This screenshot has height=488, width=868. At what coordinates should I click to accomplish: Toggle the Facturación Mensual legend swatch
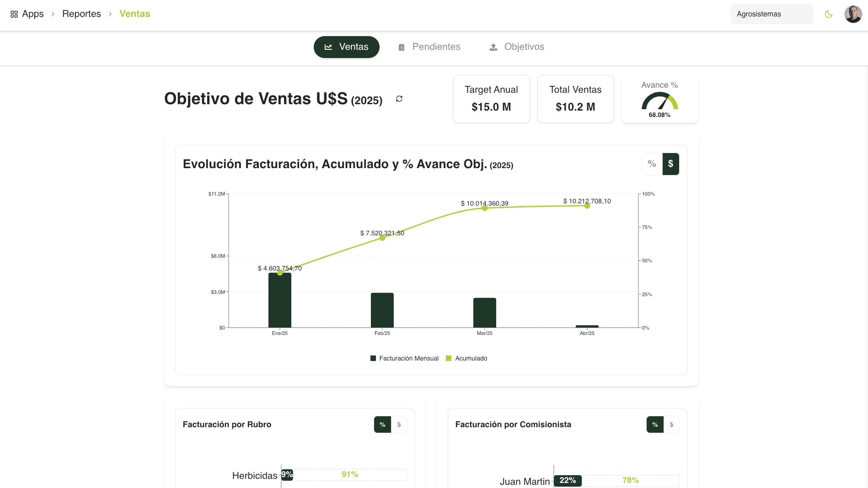click(373, 358)
